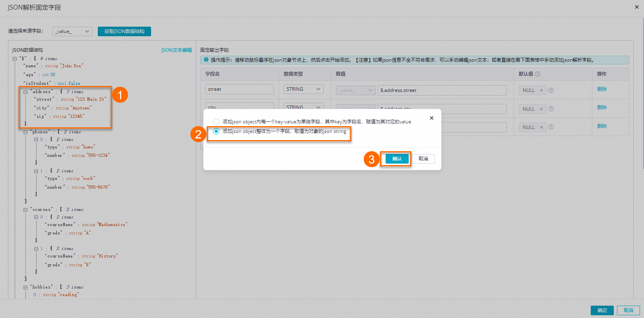
Task: Select the "city" "Anytown" node
Action: pyautogui.click(x=63, y=108)
